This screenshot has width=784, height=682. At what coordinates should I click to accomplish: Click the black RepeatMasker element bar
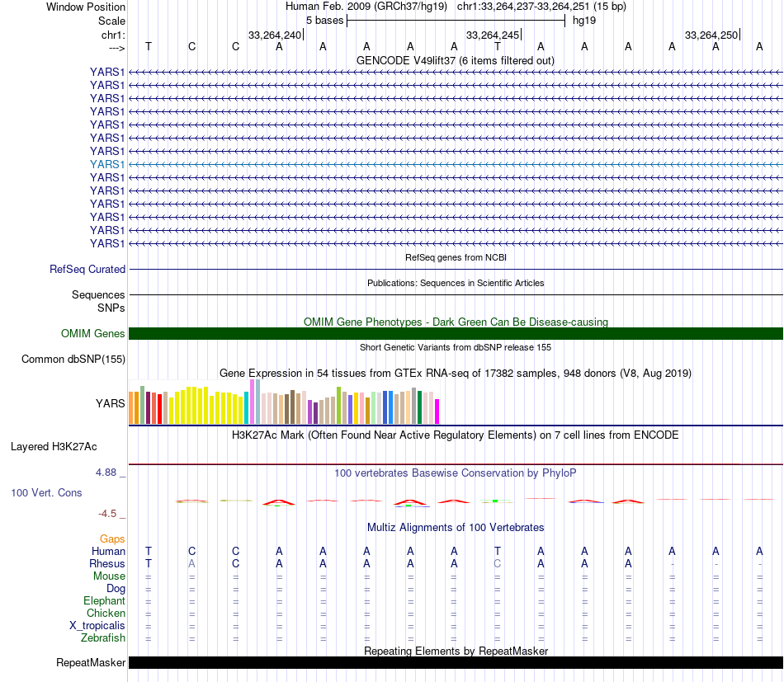[x=456, y=662]
